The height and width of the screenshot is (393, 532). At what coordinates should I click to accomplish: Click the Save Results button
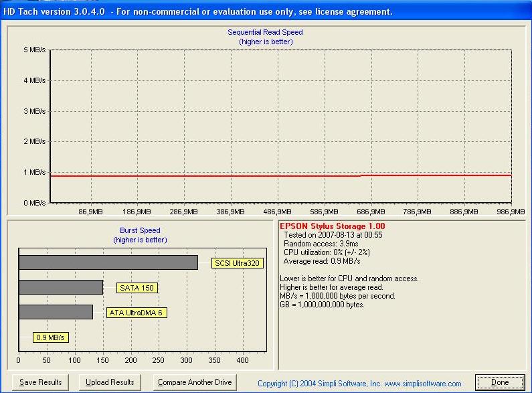(x=40, y=382)
